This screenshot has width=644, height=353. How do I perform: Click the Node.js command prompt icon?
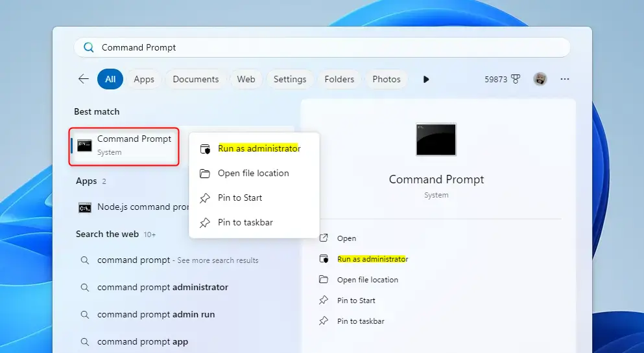[x=84, y=208]
